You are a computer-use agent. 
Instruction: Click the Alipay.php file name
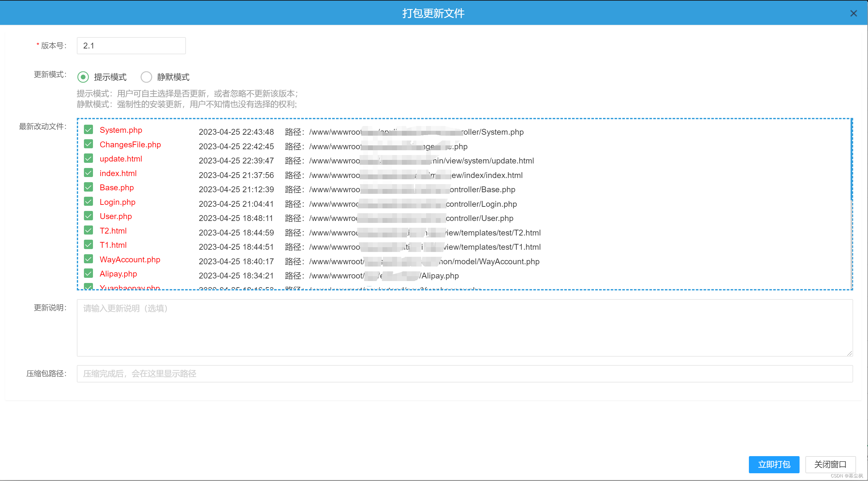click(118, 274)
